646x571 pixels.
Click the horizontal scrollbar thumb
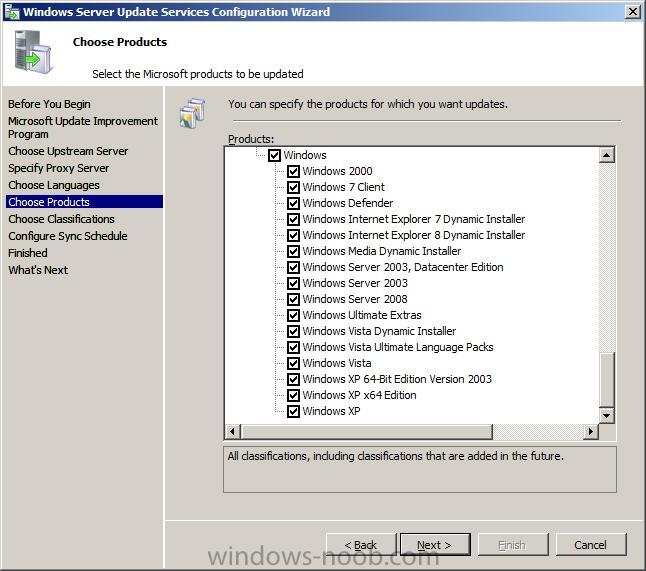click(366, 431)
